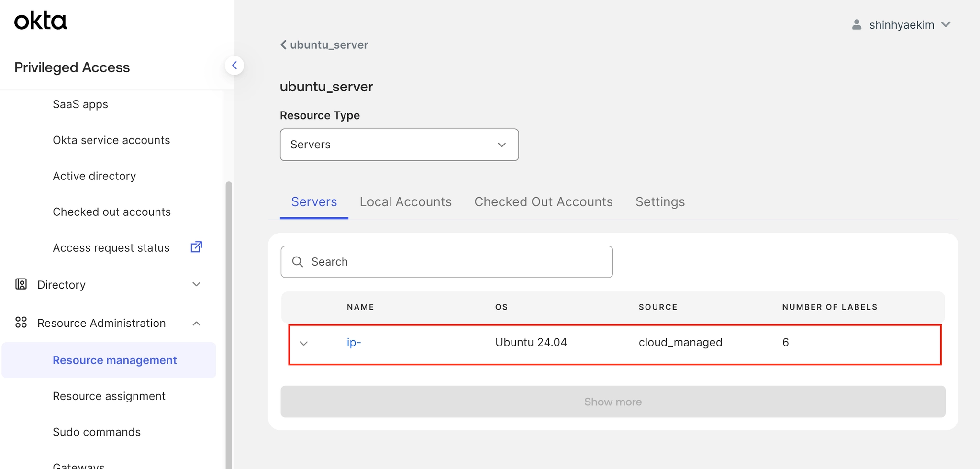Image resolution: width=980 pixels, height=469 pixels.
Task: Click the NUMBER OF LABELS column header
Action: 830,307
